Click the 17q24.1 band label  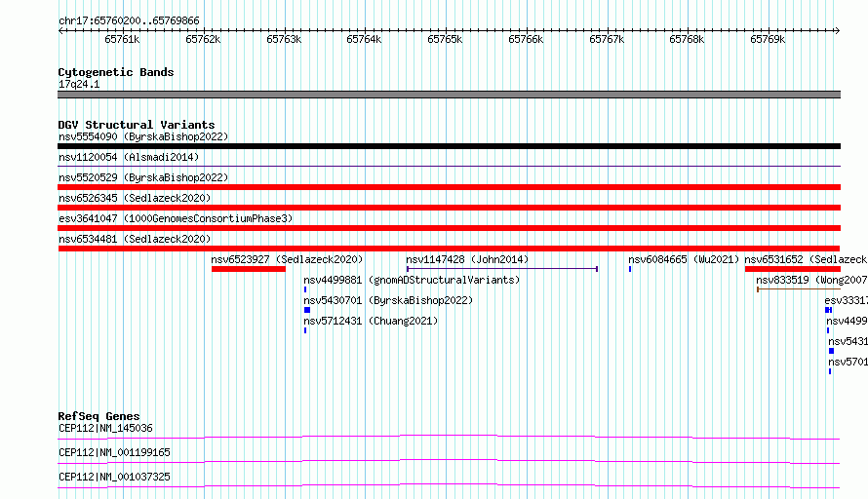[79, 84]
